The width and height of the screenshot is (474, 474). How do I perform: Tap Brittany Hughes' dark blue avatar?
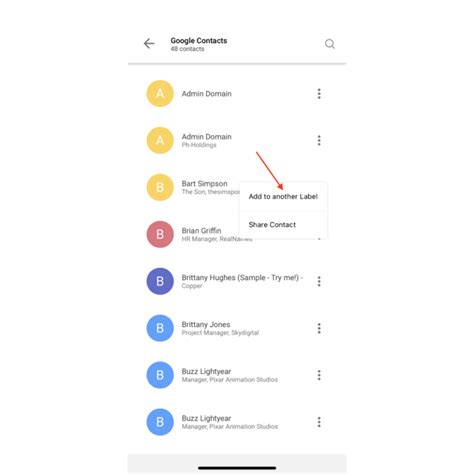point(160,281)
